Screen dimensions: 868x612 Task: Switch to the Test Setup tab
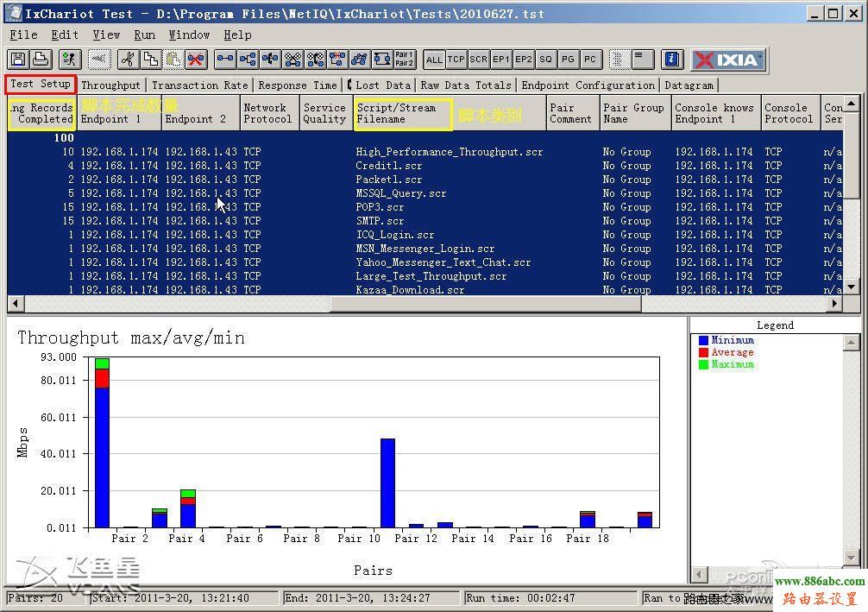[41, 84]
